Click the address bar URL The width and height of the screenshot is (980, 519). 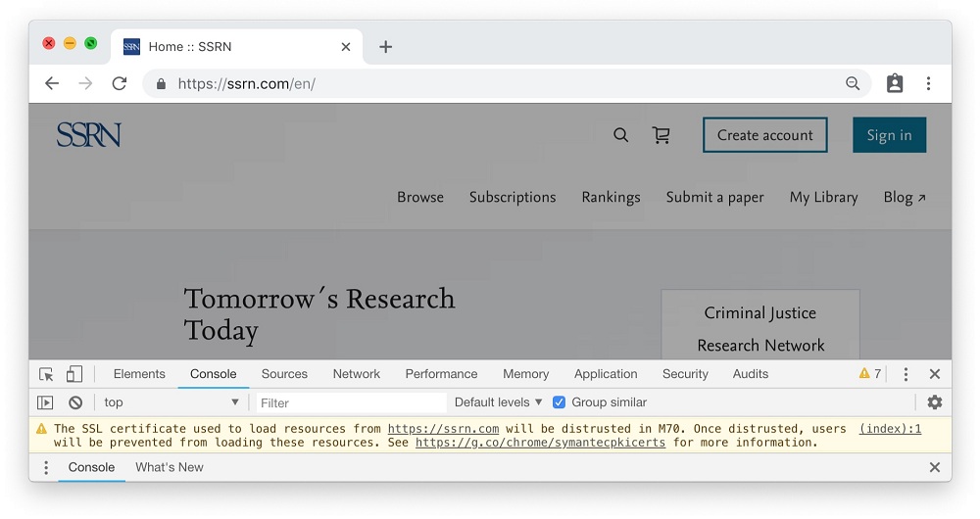click(247, 83)
